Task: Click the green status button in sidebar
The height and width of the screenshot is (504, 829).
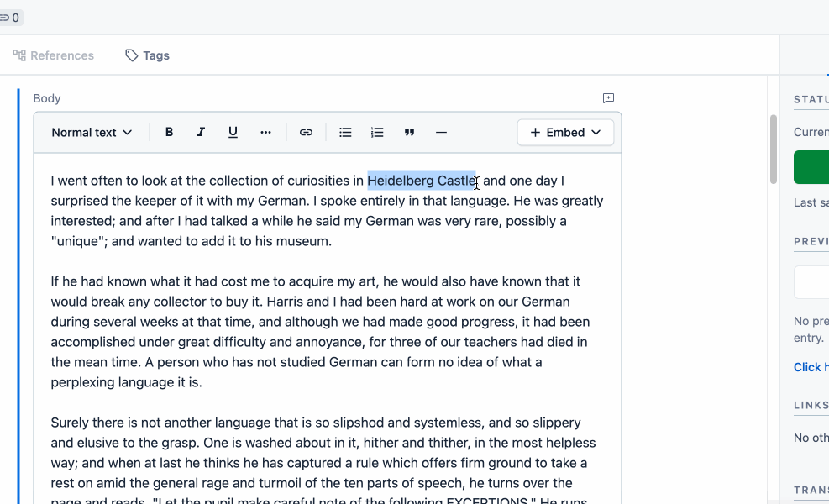Action: pyautogui.click(x=811, y=167)
